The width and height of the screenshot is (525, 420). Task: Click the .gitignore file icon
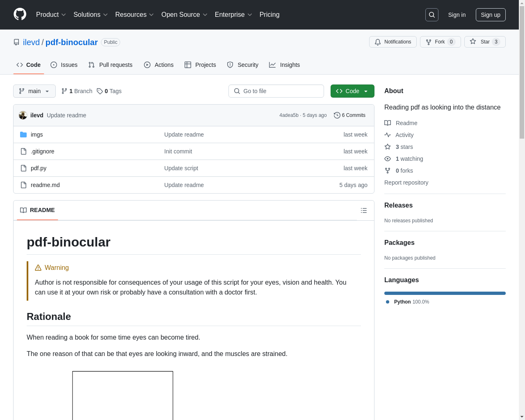23,151
